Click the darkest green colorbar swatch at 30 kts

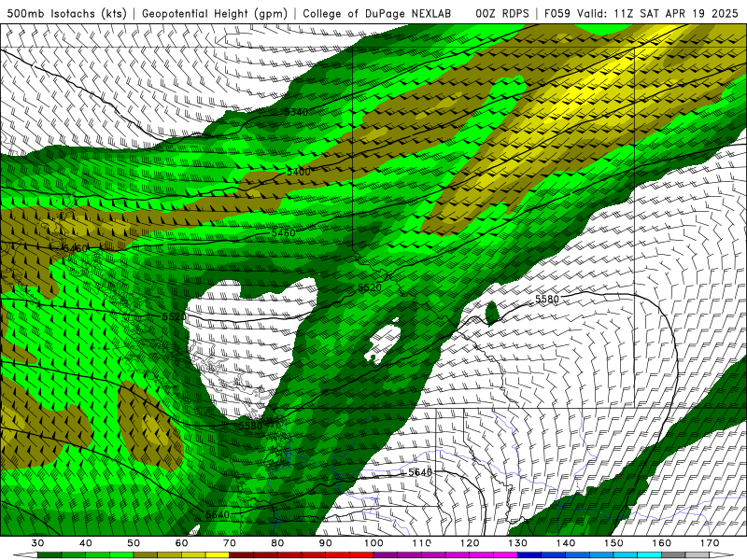(x=49, y=555)
